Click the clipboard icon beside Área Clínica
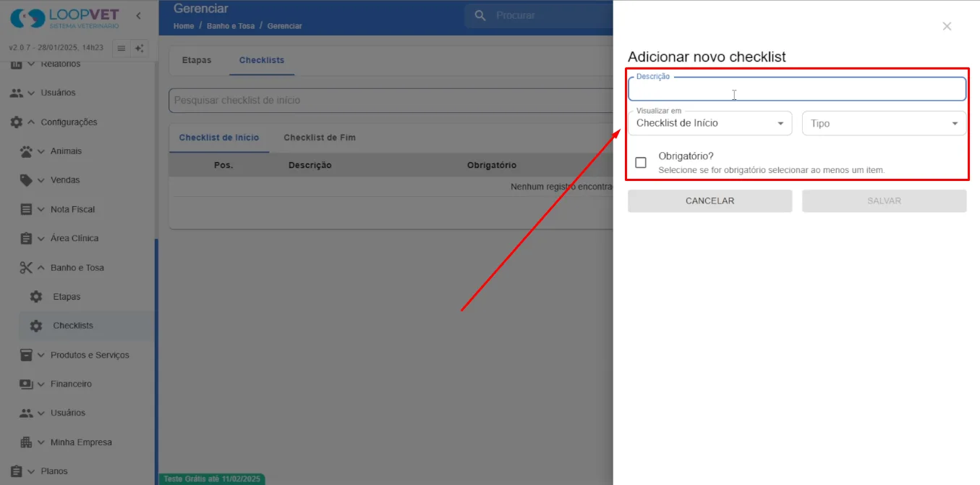Screen dimensions: 980x485 click(x=26, y=238)
